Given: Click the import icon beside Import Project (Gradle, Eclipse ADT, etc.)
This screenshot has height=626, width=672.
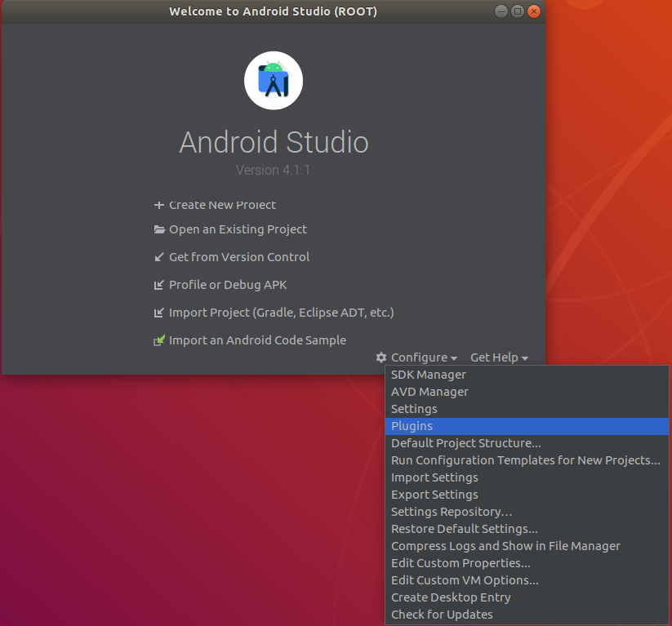Looking at the screenshot, I should 159,313.
